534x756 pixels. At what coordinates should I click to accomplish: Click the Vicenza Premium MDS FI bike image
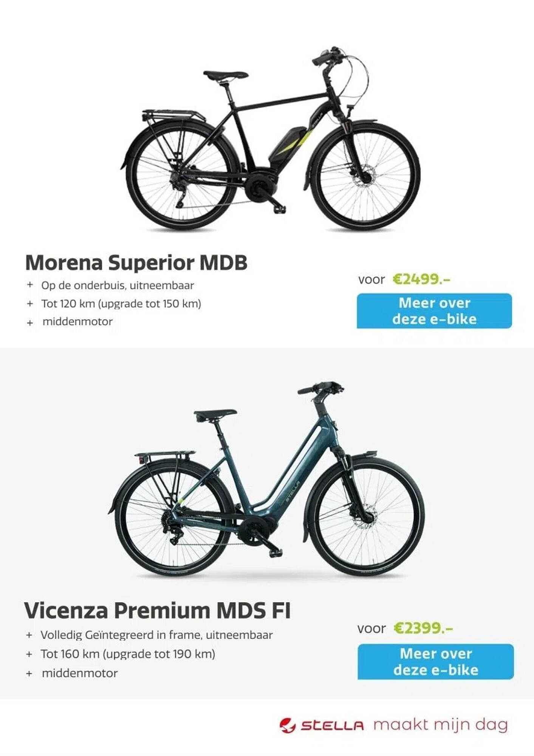click(266, 479)
